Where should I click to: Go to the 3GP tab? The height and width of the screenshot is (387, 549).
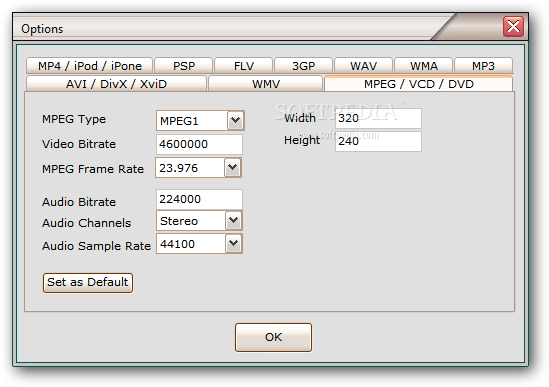click(x=304, y=66)
